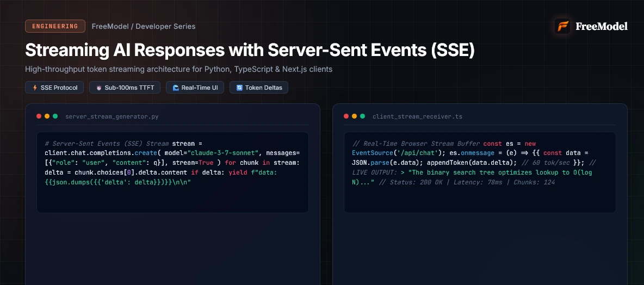
Task: Click the main headline about Streaming AI Responses
Action: [x=250, y=49]
